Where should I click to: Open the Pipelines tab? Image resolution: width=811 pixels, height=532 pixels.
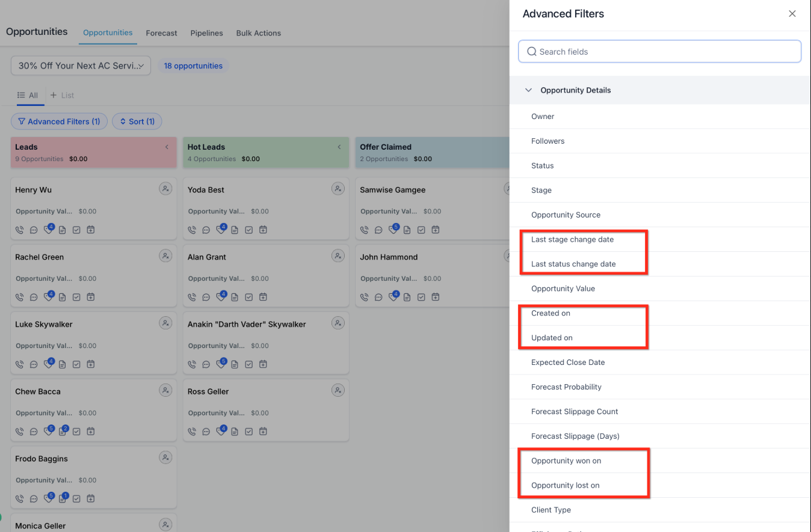pos(206,33)
